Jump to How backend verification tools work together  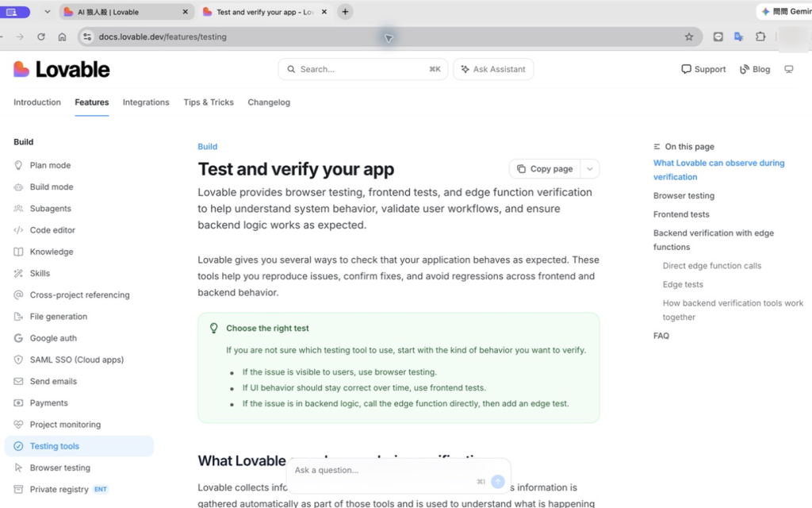point(733,310)
